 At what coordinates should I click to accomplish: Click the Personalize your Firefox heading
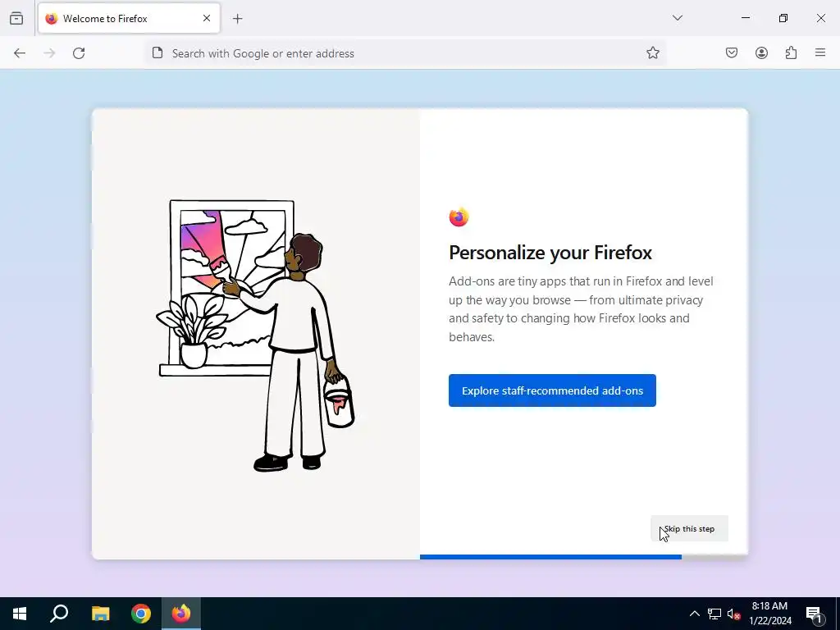click(550, 253)
